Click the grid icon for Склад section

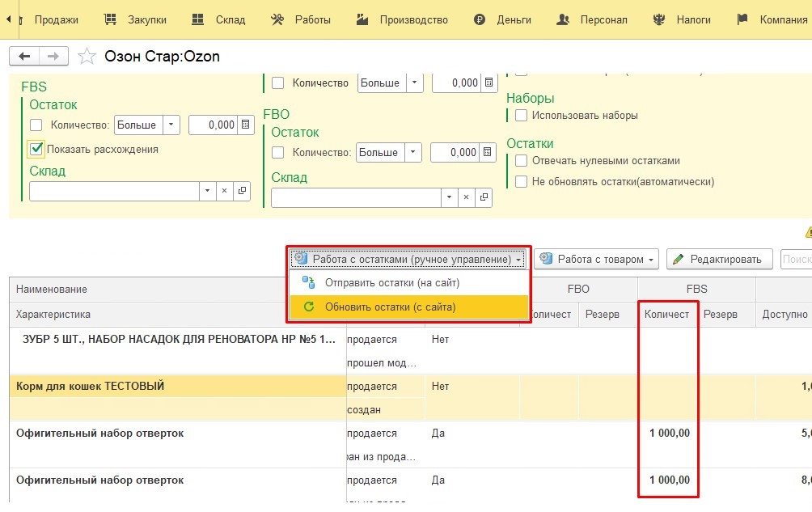click(197, 19)
